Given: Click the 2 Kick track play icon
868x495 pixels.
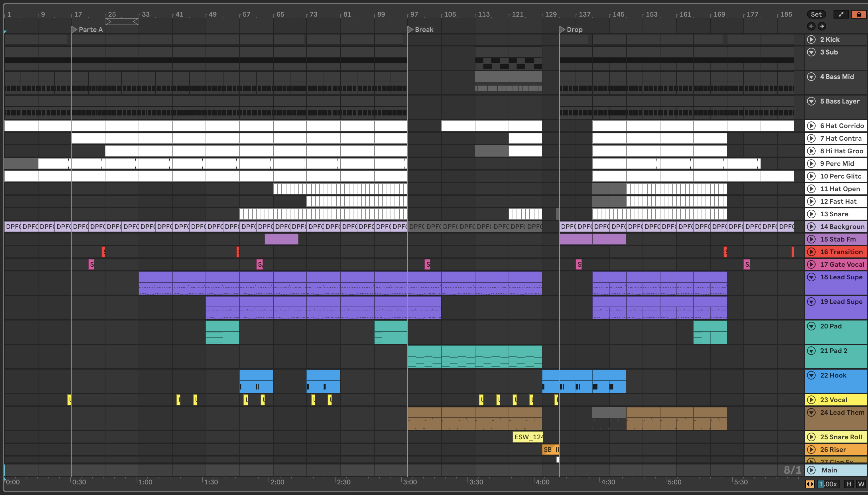Looking at the screenshot, I should pos(811,39).
